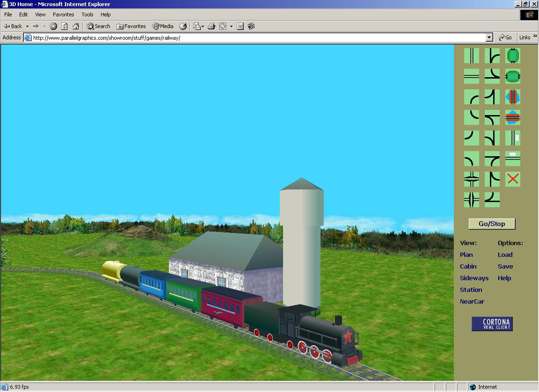539x392 pixels.
Task: Switch to Cabin view
Action: (468, 266)
